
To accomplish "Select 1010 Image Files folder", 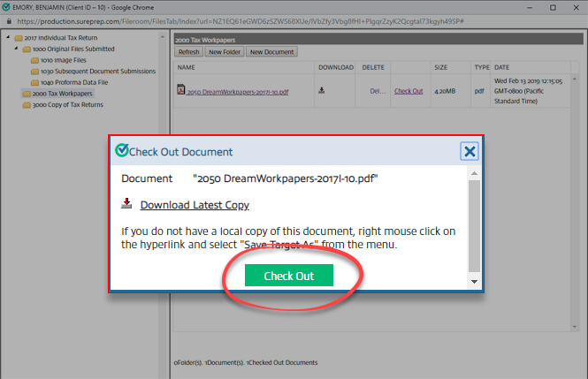I will click(x=64, y=60).
